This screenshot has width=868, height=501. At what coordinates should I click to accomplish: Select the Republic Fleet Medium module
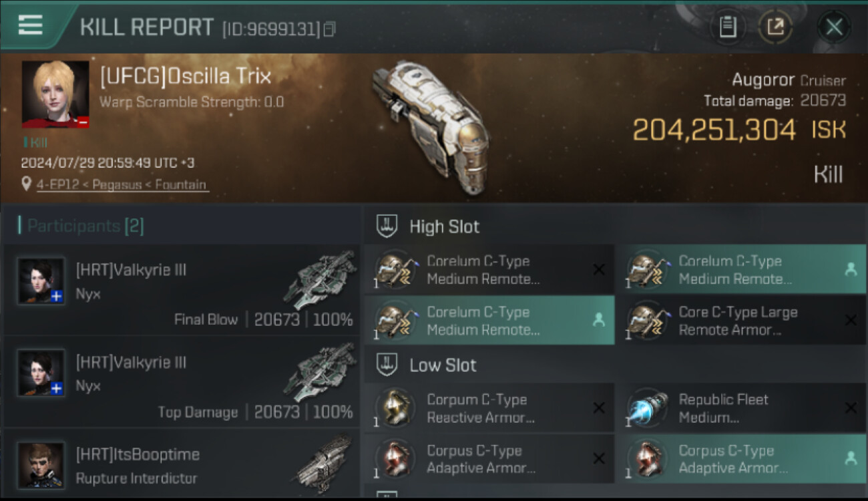(741, 408)
